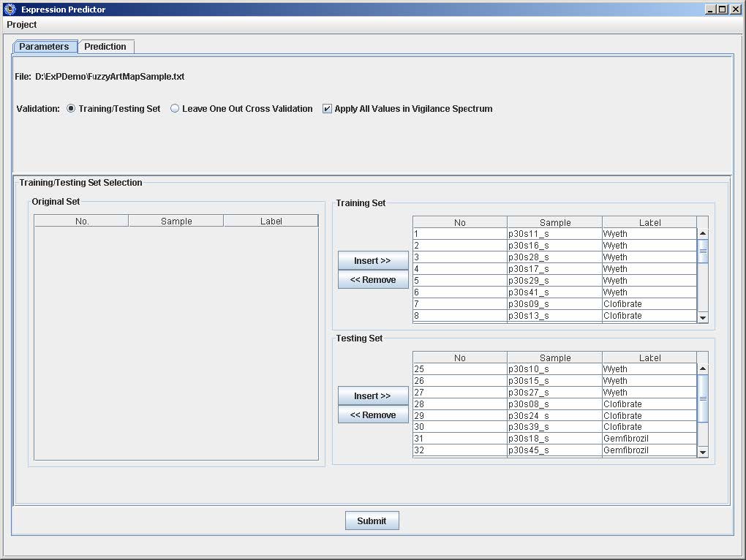Click the Testing Set Label column header
Screen dimensions: 746x560
649,358
